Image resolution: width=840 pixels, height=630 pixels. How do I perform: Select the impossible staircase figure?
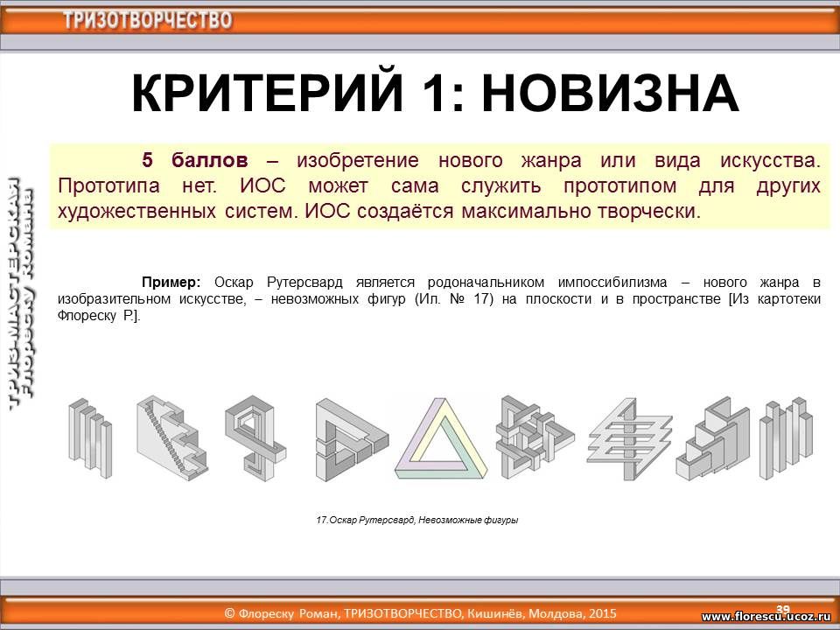[171, 434]
